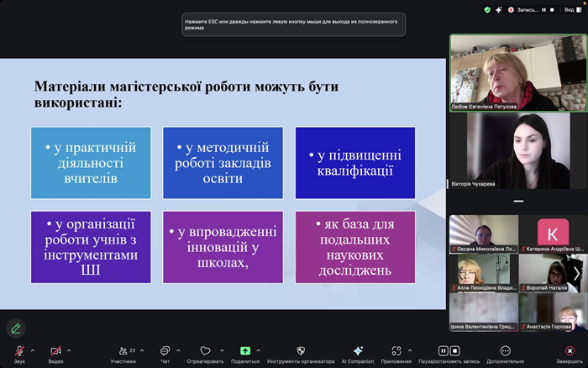Open the Дополнительно more options menu
The height and width of the screenshot is (368, 588).
(505, 350)
